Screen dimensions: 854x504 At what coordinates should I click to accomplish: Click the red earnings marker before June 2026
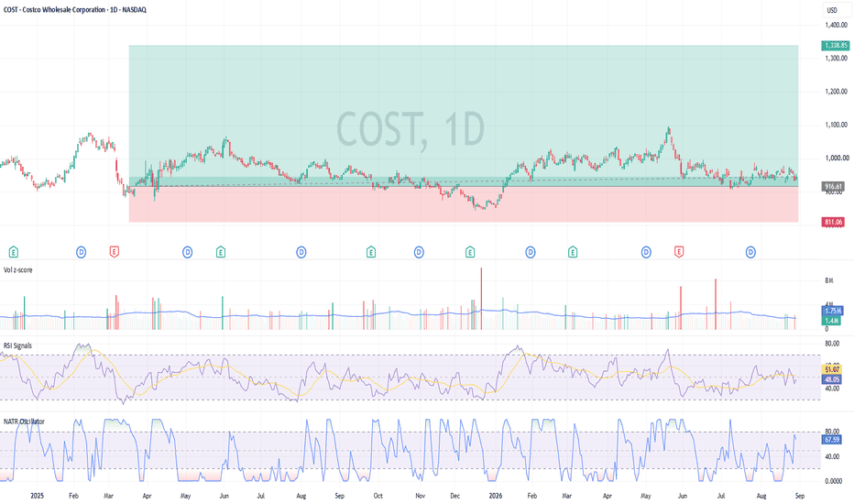pyautogui.click(x=679, y=252)
